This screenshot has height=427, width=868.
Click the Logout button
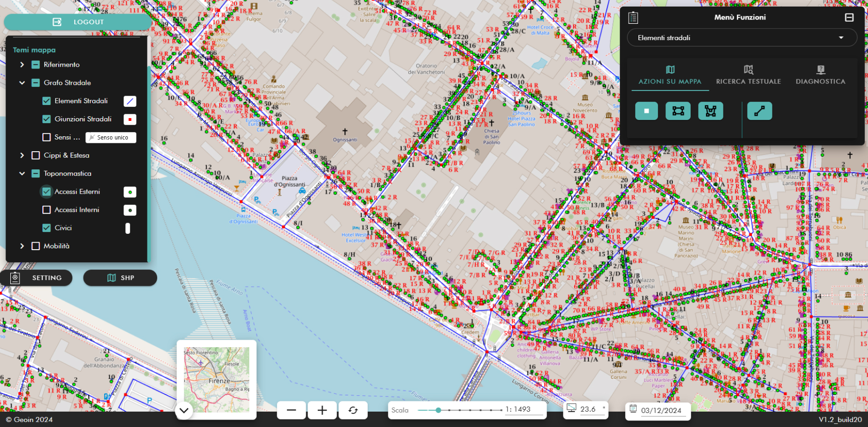[x=78, y=22]
